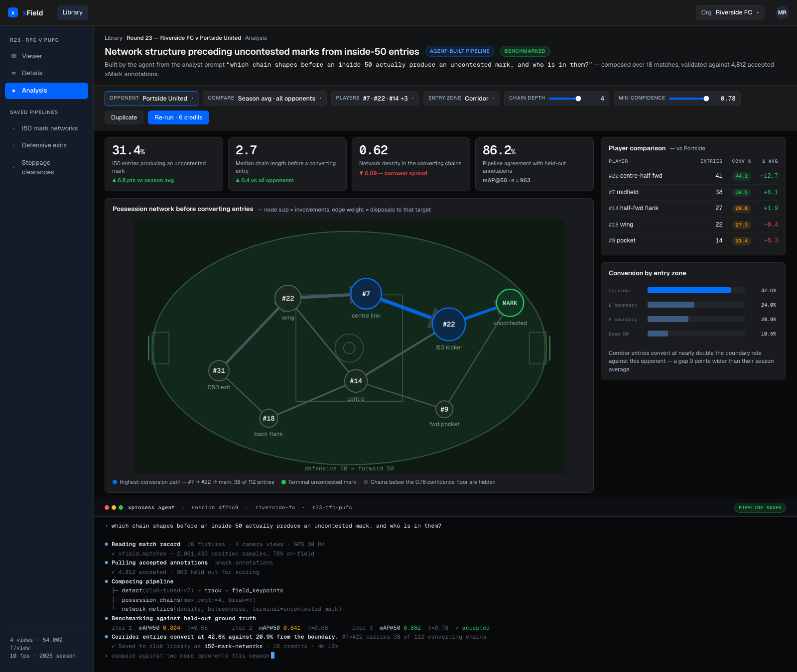This screenshot has width=797, height=672.
Task: Click session 4f21c9 label
Action: [215, 508]
